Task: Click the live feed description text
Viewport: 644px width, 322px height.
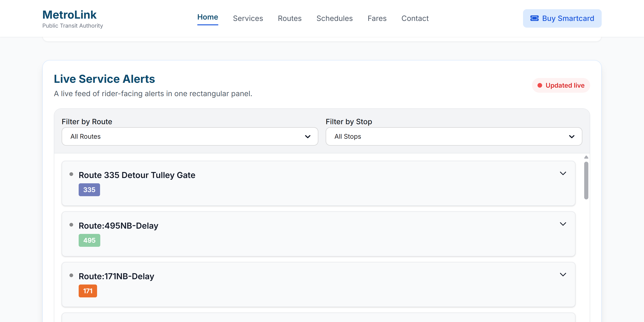Action: pyautogui.click(x=153, y=94)
